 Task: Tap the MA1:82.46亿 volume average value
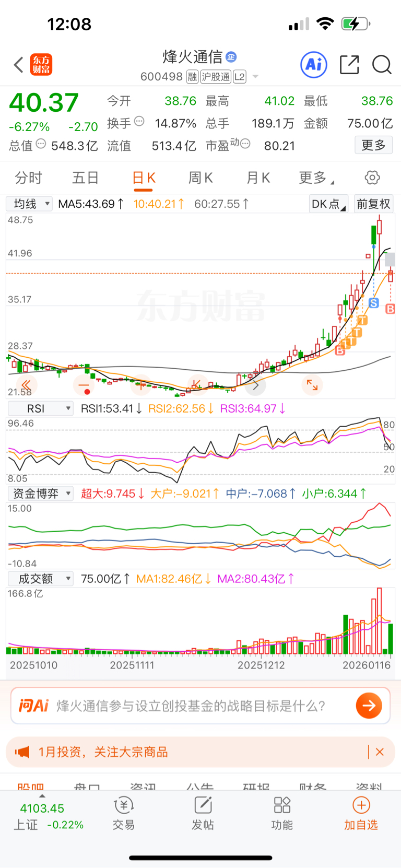[173, 579]
